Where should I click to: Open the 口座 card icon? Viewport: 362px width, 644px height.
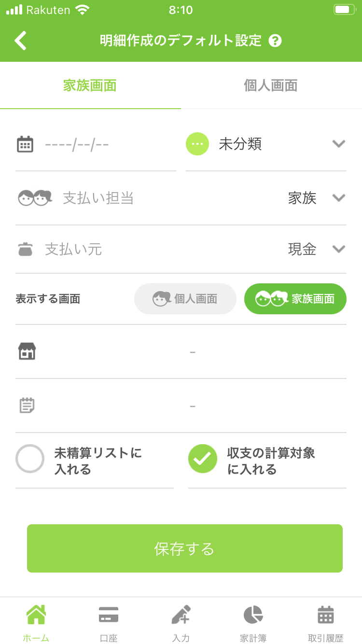click(x=109, y=615)
